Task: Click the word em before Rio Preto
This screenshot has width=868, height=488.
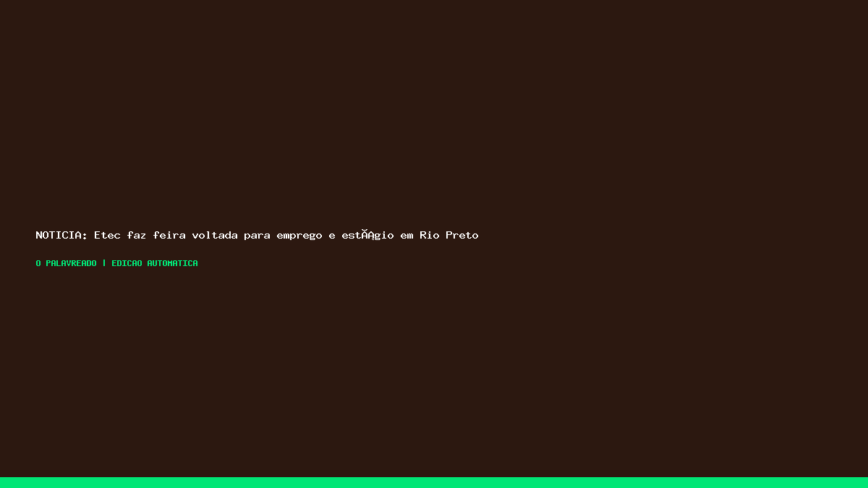Action: 407,236
